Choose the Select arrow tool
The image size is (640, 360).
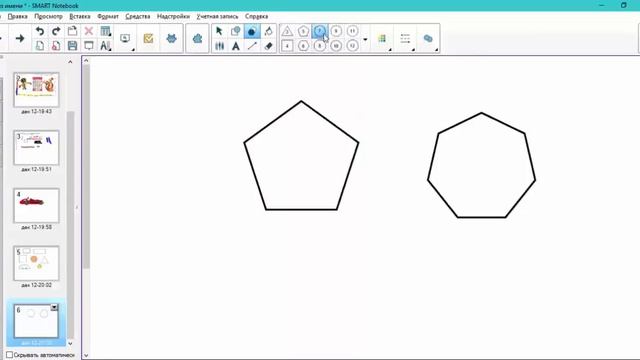(x=219, y=31)
